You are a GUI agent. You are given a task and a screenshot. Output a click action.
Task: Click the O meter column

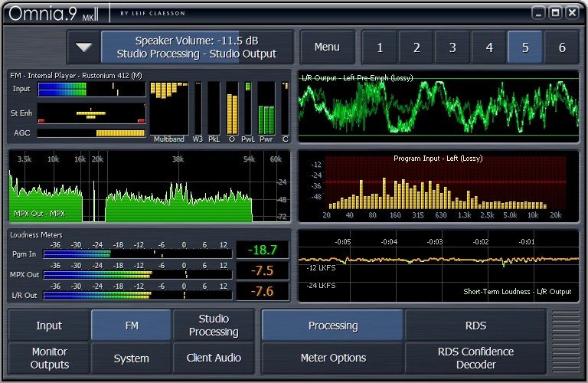coord(232,109)
